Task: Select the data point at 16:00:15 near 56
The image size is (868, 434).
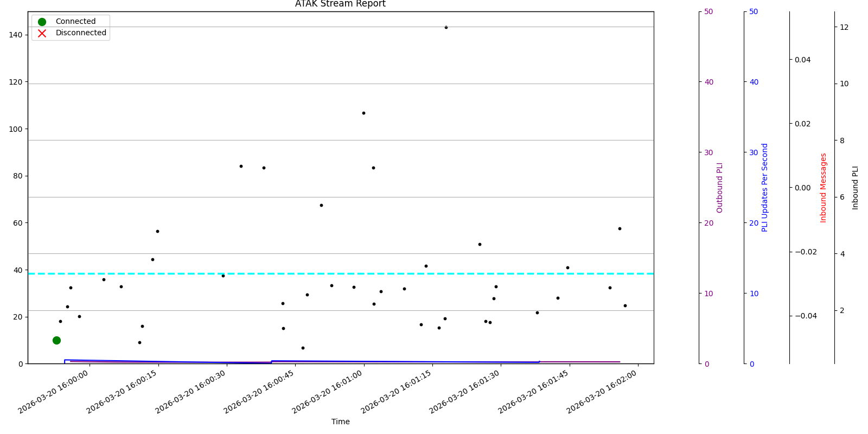Action: point(157,231)
